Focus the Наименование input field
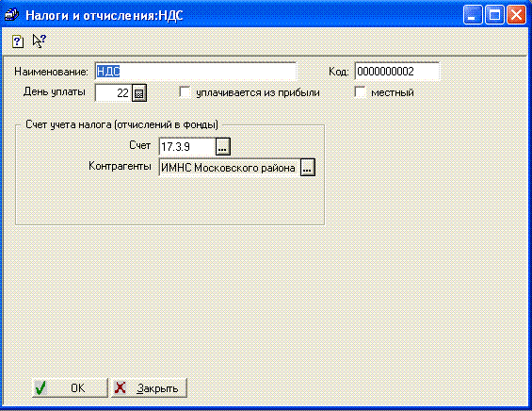Screen dimensions: 532x411 (x=196, y=72)
